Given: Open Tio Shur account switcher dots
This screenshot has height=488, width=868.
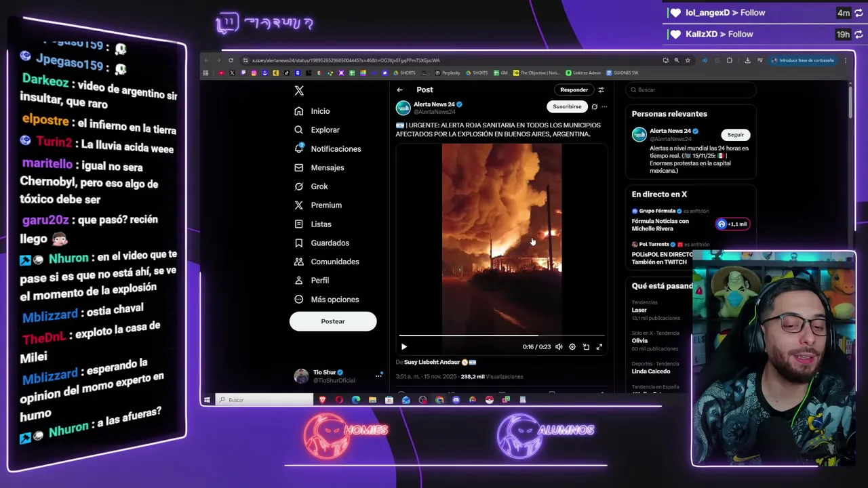Looking at the screenshot, I should pyautogui.click(x=378, y=376).
